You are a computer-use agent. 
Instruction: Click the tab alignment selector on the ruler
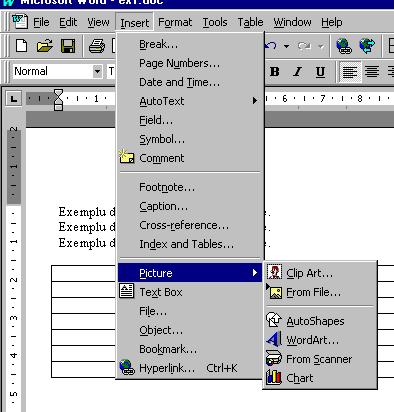[x=14, y=99]
